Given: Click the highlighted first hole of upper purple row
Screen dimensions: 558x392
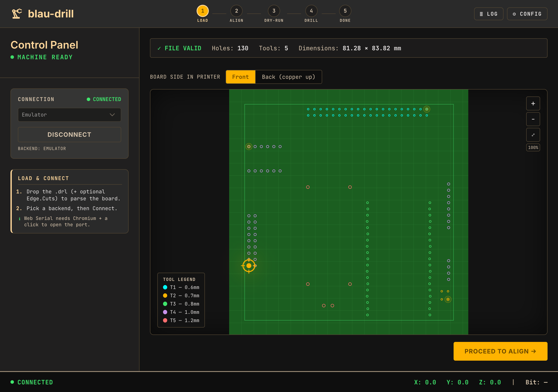Looking at the screenshot, I should pyautogui.click(x=249, y=146).
